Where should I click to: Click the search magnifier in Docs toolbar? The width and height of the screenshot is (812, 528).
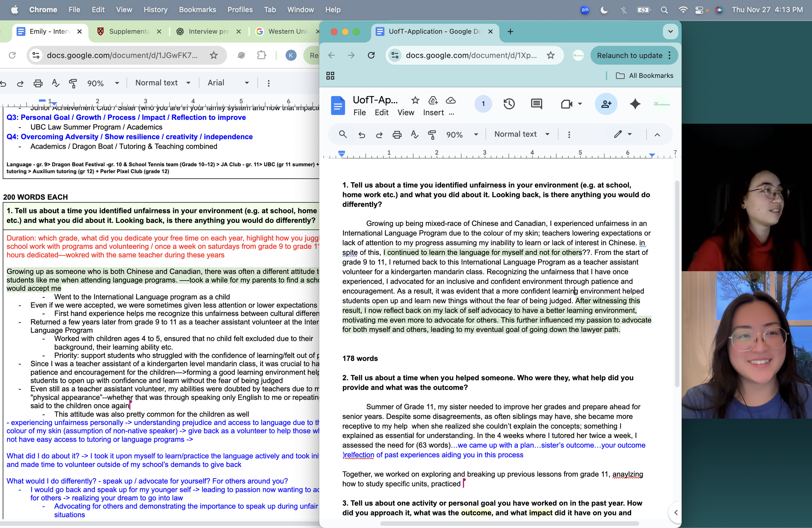pyautogui.click(x=343, y=134)
